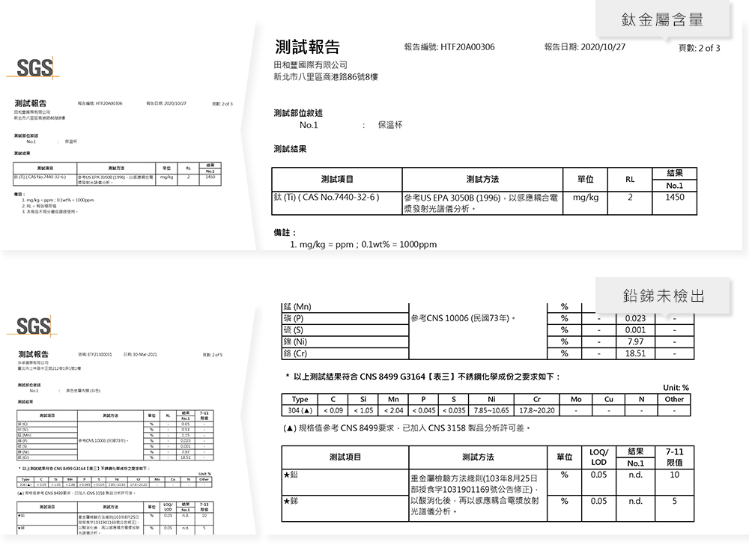Click the 7-11 限值 column header in the enlarged table

(675, 457)
